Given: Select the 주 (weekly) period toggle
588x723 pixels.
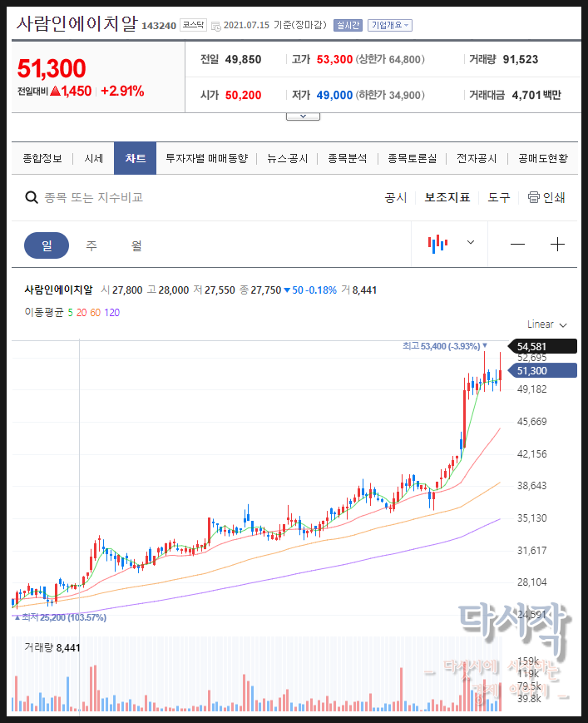Looking at the screenshot, I should (x=91, y=245).
